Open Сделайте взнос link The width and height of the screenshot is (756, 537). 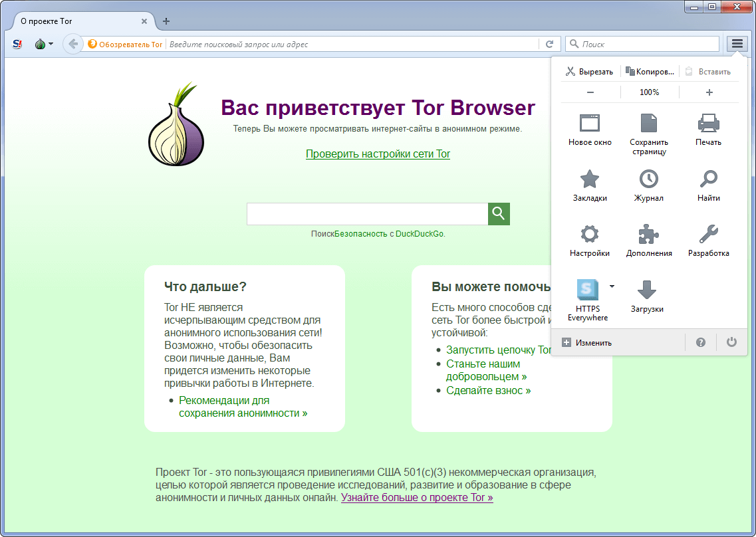pos(489,391)
